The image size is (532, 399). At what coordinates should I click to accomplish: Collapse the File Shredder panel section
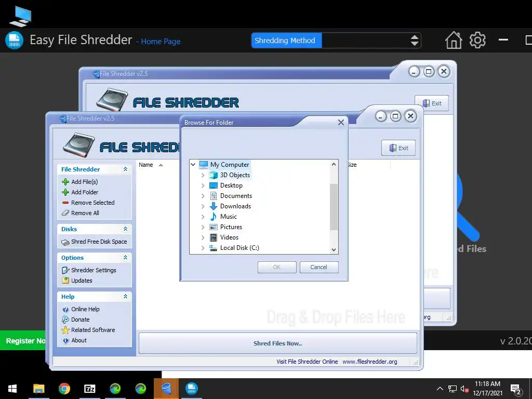[x=125, y=169]
